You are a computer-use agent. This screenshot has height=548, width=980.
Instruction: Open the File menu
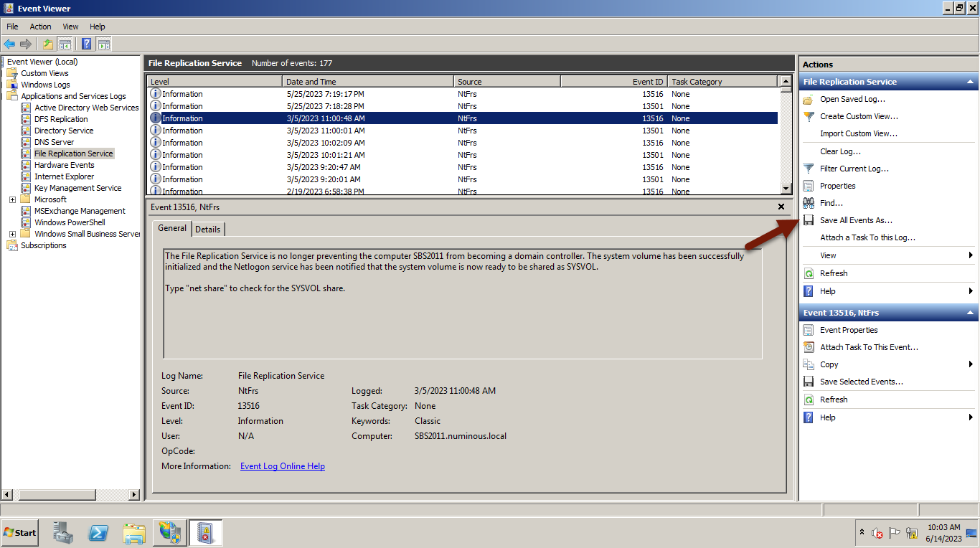12,27
